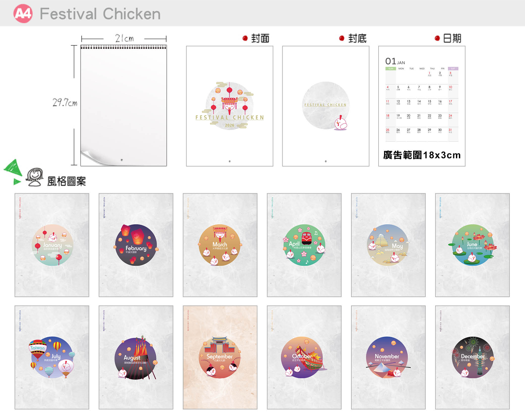This screenshot has width=525, height=420.
Task: Open the January design thumbnail
Action: (x=52, y=245)
